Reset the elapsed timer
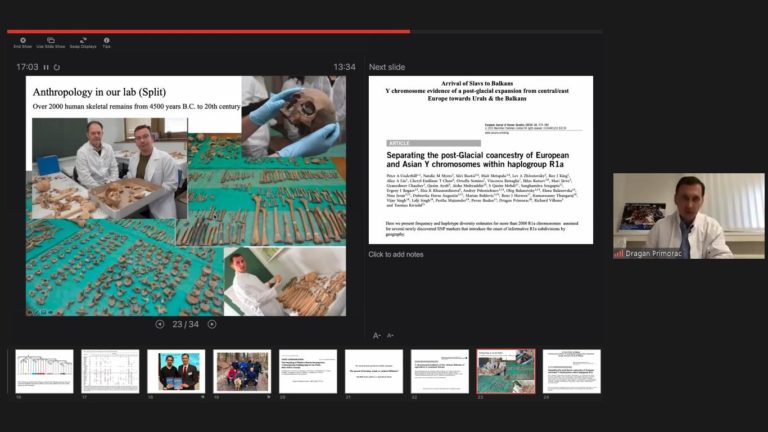Viewport: 768px width, 432px height. 57,67
